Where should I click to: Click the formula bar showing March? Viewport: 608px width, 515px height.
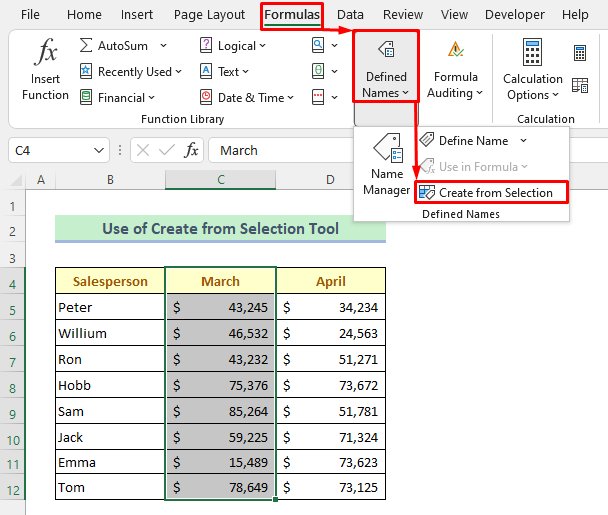[279, 150]
